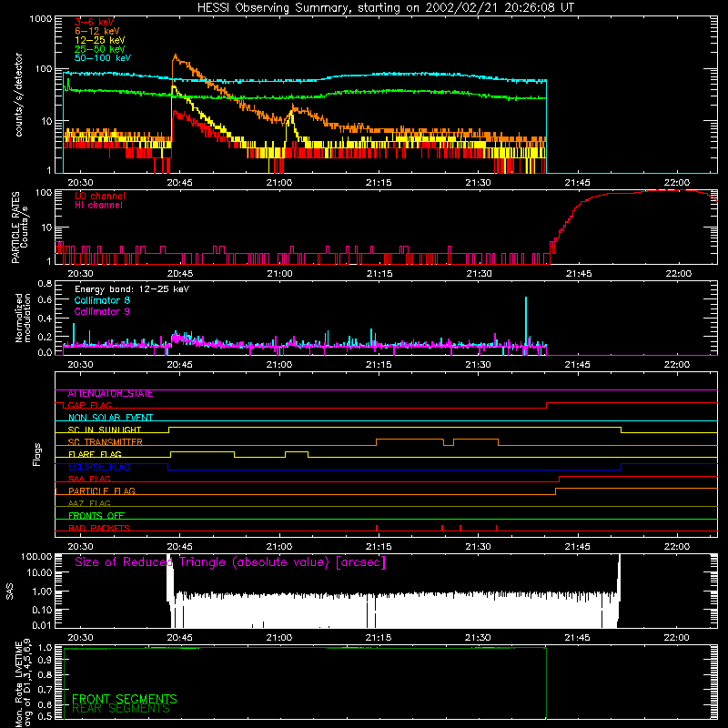The image size is (728, 728).
Task: Click the '50-100 keV' legend label
Action: [103, 58]
